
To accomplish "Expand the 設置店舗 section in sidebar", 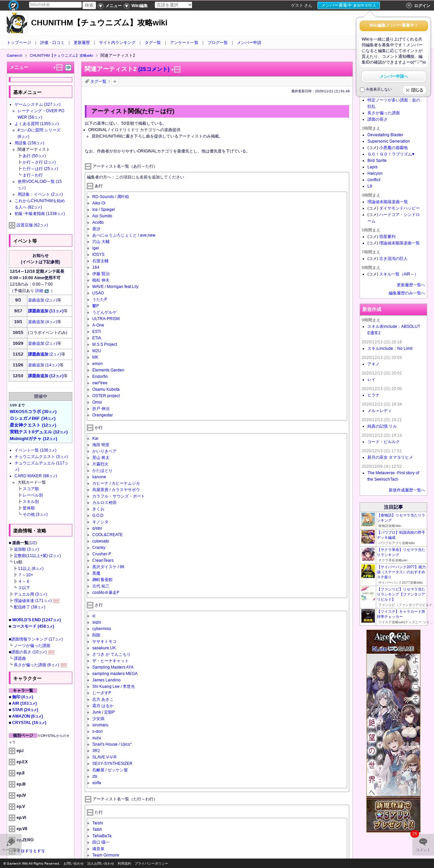I will [x=12, y=225].
